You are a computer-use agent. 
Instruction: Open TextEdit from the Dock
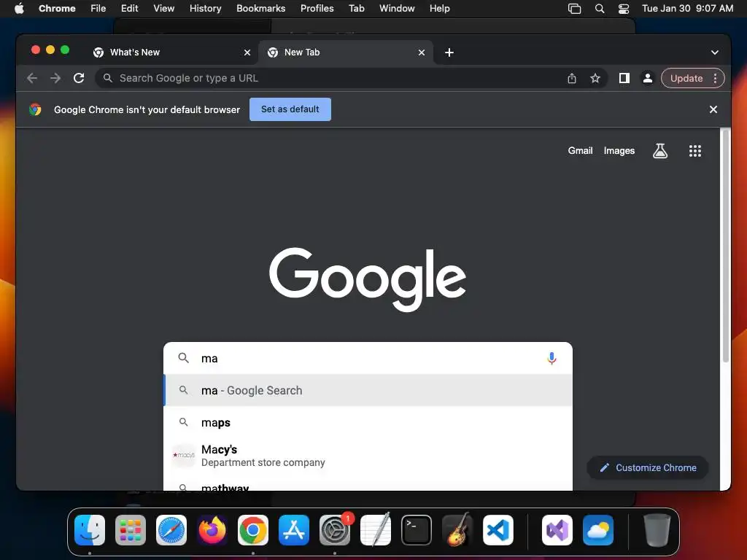(x=376, y=530)
